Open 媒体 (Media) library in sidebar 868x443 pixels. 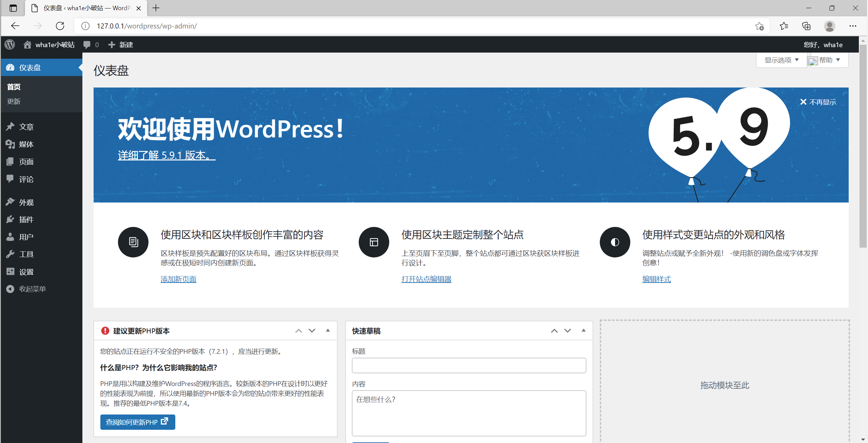(x=26, y=144)
